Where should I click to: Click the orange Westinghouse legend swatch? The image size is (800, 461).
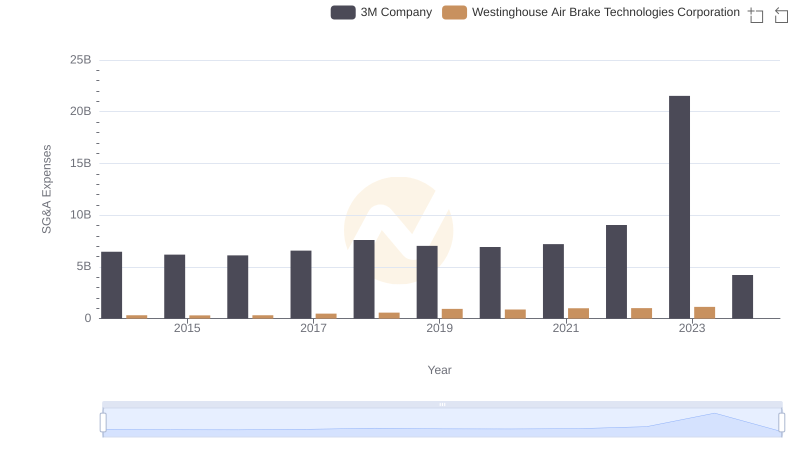point(454,12)
